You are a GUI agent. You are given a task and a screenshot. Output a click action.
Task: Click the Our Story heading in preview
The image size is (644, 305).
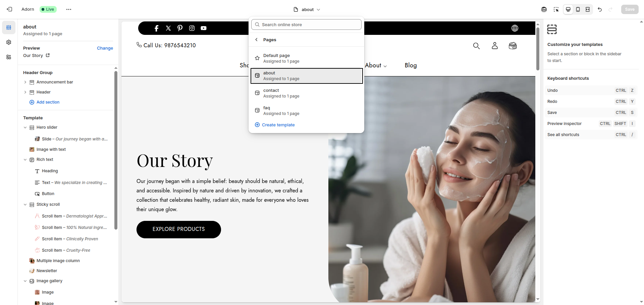click(x=175, y=161)
